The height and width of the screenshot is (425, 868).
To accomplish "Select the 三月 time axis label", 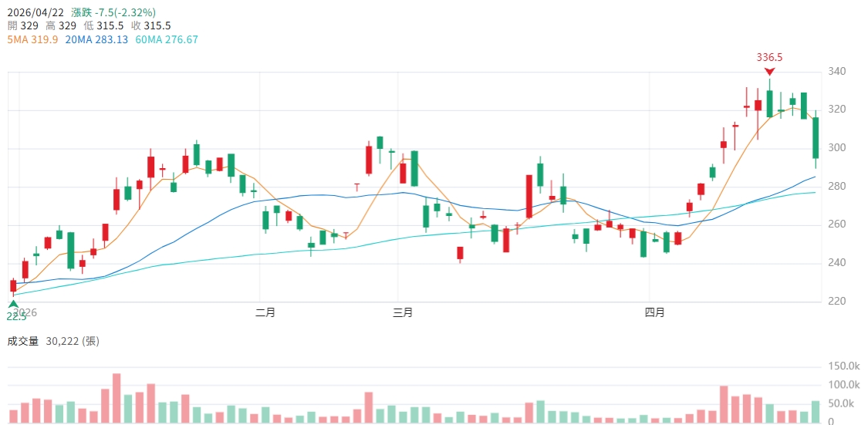I will tap(402, 313).
